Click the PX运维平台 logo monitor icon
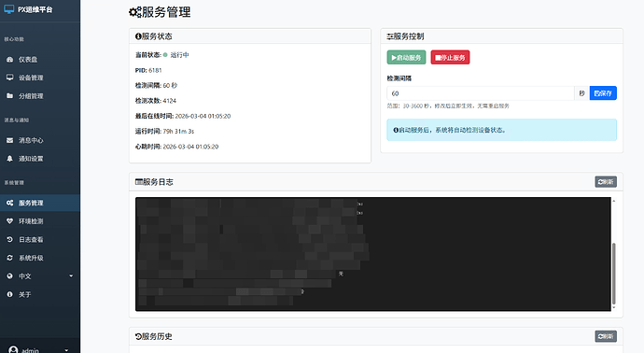The width and height of the screenshot is (644, 353). coord(9,9)
